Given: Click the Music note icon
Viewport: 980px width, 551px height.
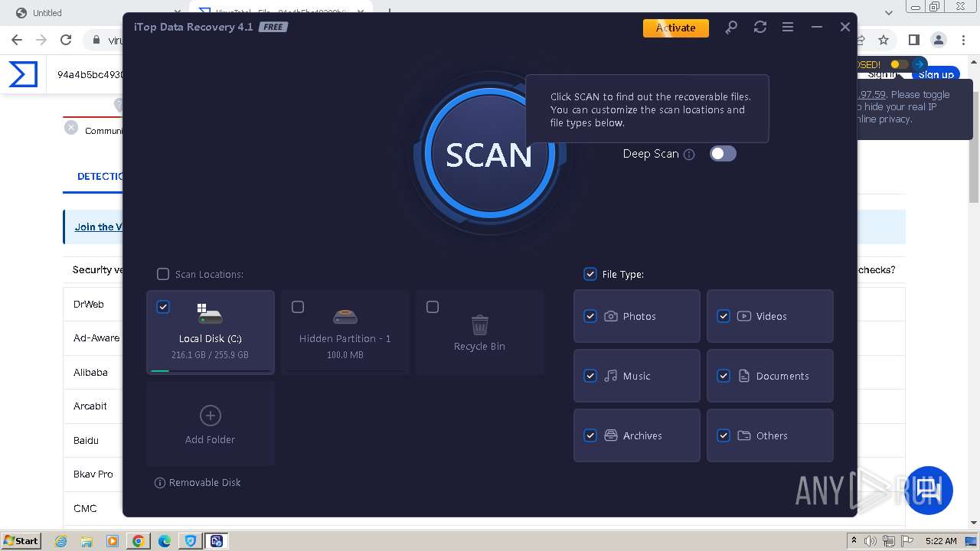Looking at the screenshot, I should pyautogui.click(x=611, y=376).
